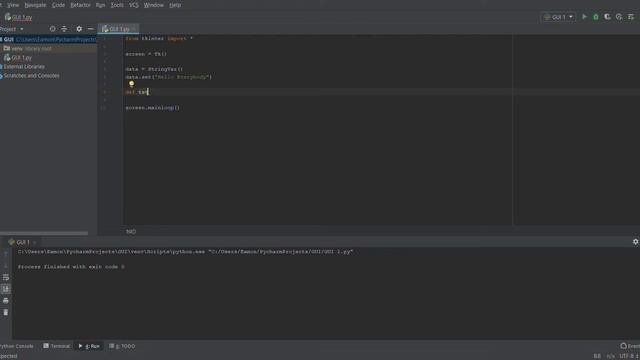Image resolution: width=640 pixels, height=360 pixels.
Task: Toggle the Run tool window button
Action: [89, 346]
